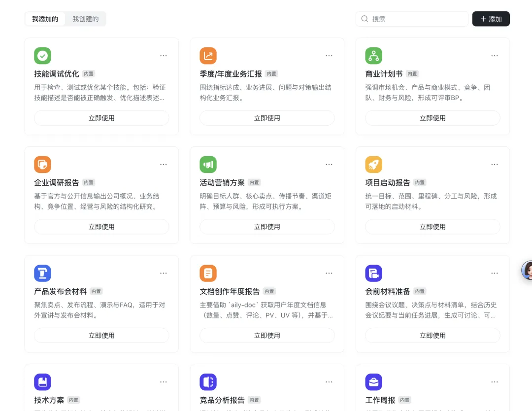Focus the 搜索 input field
532x411 pixels.
pyautogui.click(x=412, y=19)
